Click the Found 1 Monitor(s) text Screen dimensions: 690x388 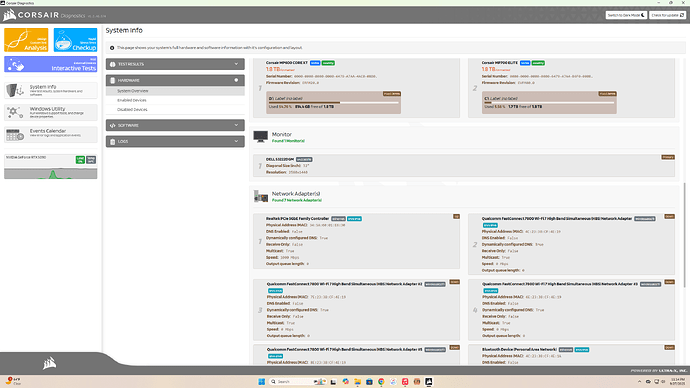tap(288, 141)
